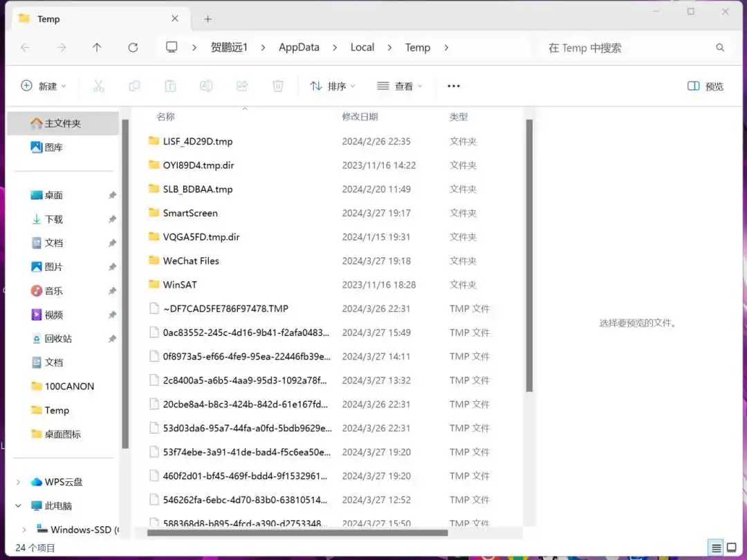The image size is (747, 560).
Task: Navigate to AppData in breadcrumb path
Action: point(299,48)
